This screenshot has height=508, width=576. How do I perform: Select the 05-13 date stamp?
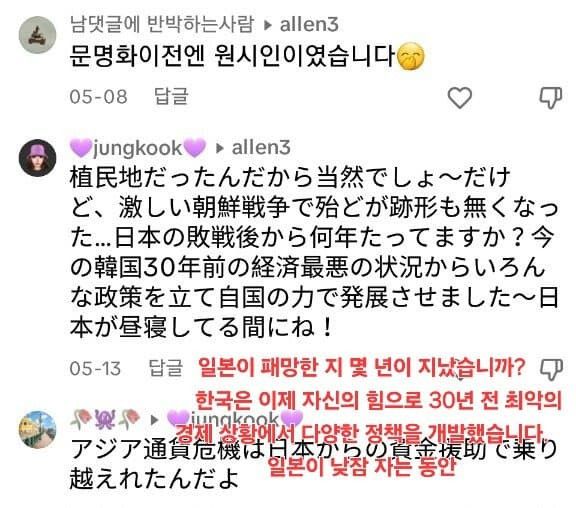click(95, 368)
